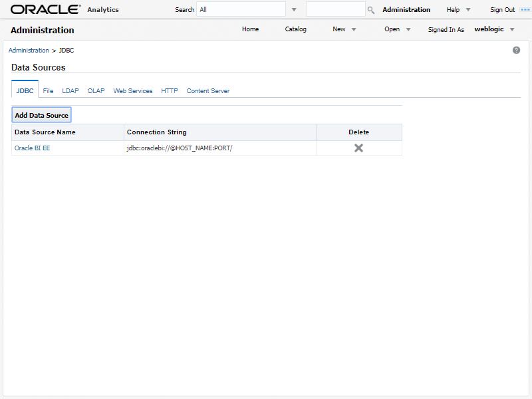Open the Oracle BI EE data source link
This screenshot has height=399, width=532.
pos(32,148)
